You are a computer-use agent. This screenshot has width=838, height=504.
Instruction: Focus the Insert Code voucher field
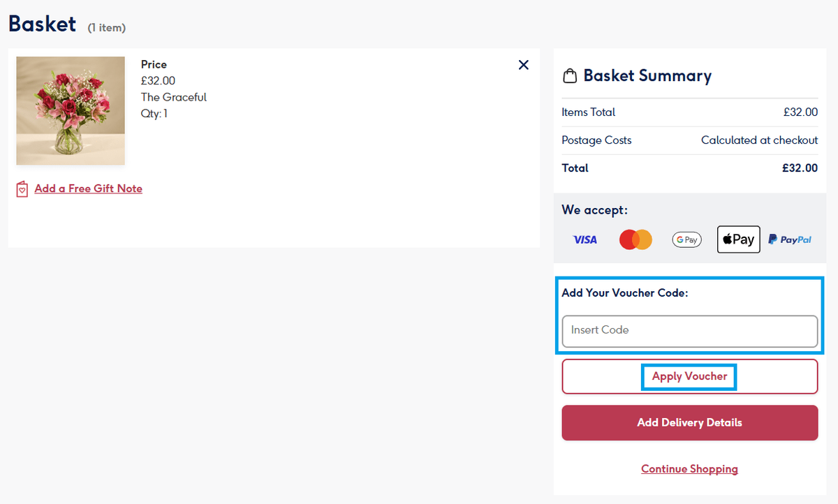pos(689,331)
